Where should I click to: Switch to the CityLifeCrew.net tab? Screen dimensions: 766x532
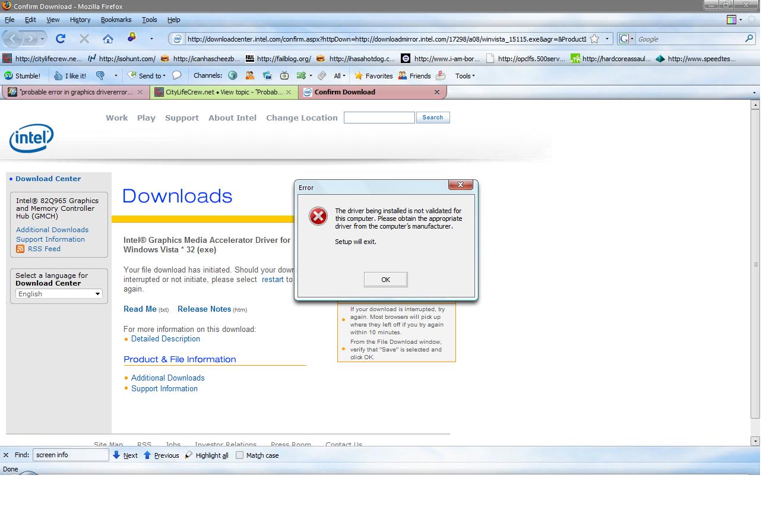[x=223, y=92]
